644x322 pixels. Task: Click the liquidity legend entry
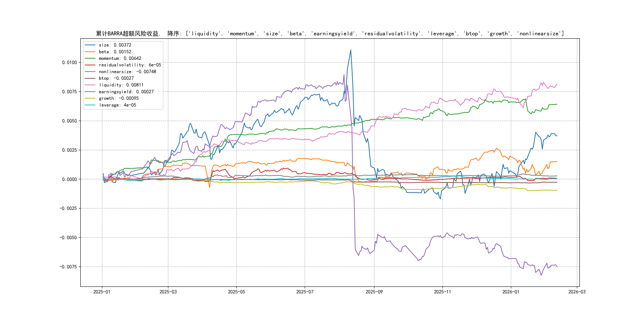(121, 85)
